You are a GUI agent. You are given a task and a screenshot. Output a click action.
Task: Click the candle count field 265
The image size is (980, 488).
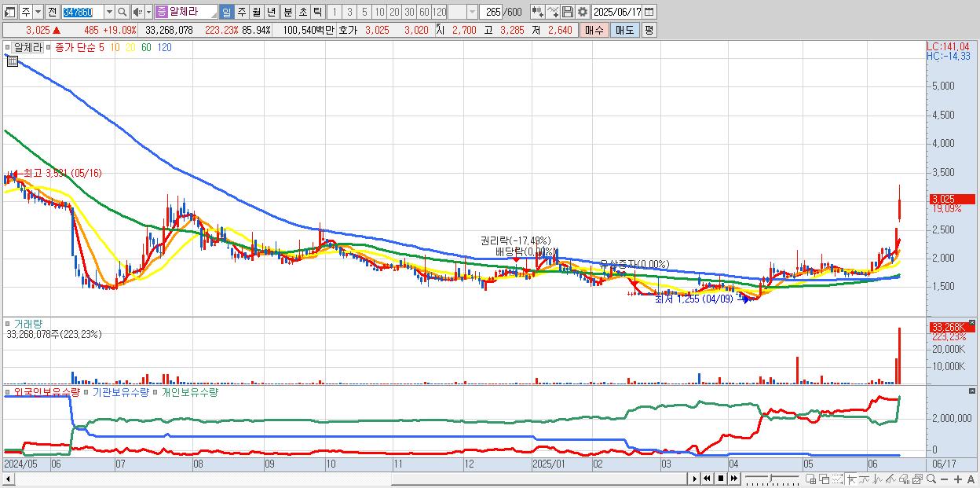pyautogui.click(x=491, y=12)
